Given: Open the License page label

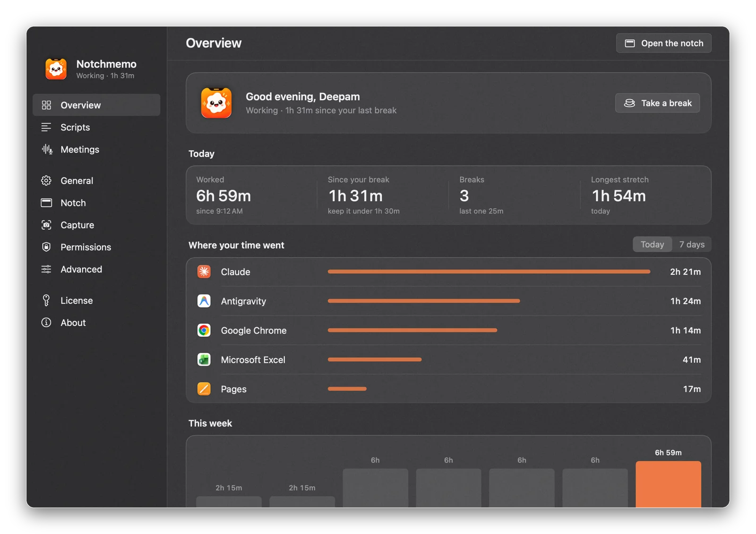Looking at the screenshot, I should point(77,300).
